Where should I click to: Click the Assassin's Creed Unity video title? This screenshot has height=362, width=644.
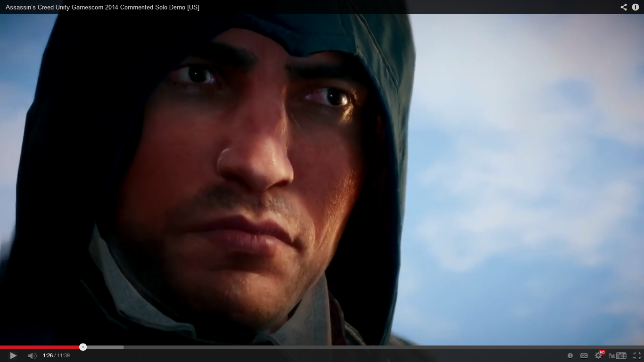pyautogui.click(x=102, y=8)
